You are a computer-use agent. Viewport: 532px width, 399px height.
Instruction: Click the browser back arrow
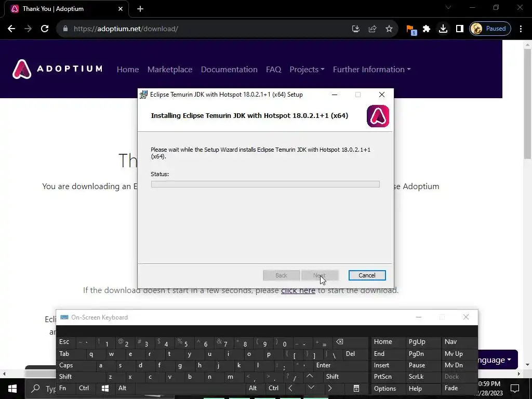tap(11, 29)
